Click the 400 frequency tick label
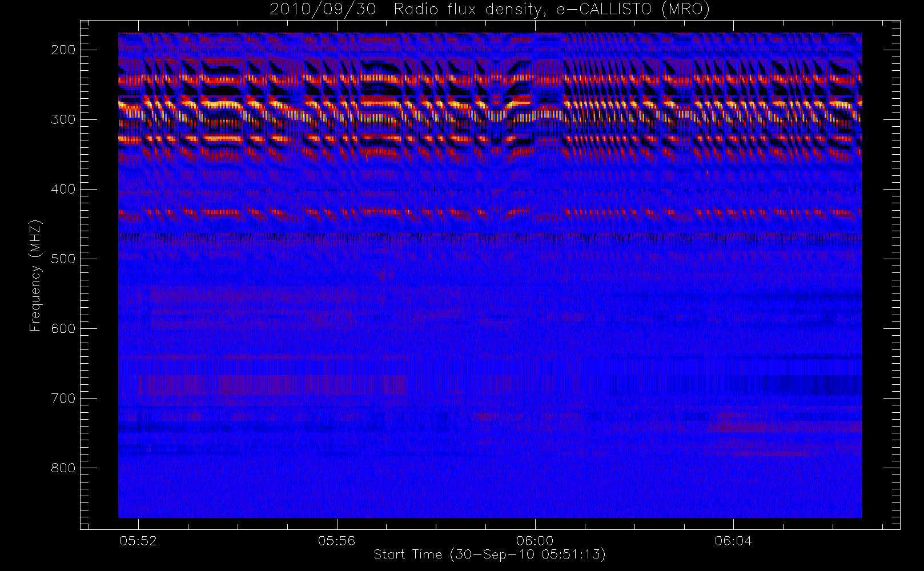924x571 pixels. (x=63, y=189)
